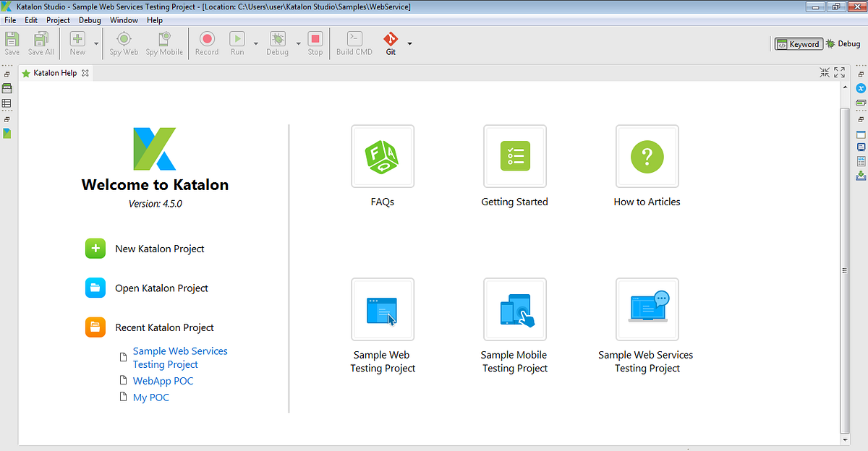Image resolution: width=868 pixels, height=451 pixels.
Task: Start a New Katalon Project
Action: point(159,248)
